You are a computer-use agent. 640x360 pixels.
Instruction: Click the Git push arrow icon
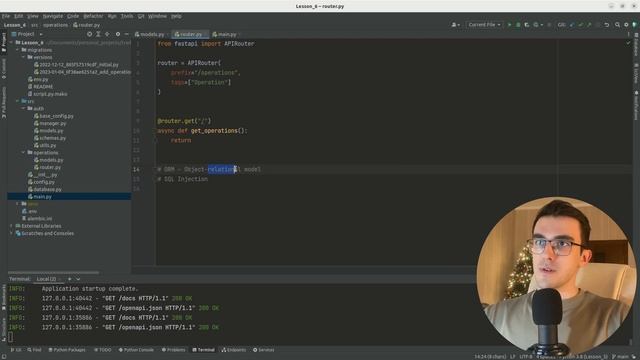coord(589,25)
